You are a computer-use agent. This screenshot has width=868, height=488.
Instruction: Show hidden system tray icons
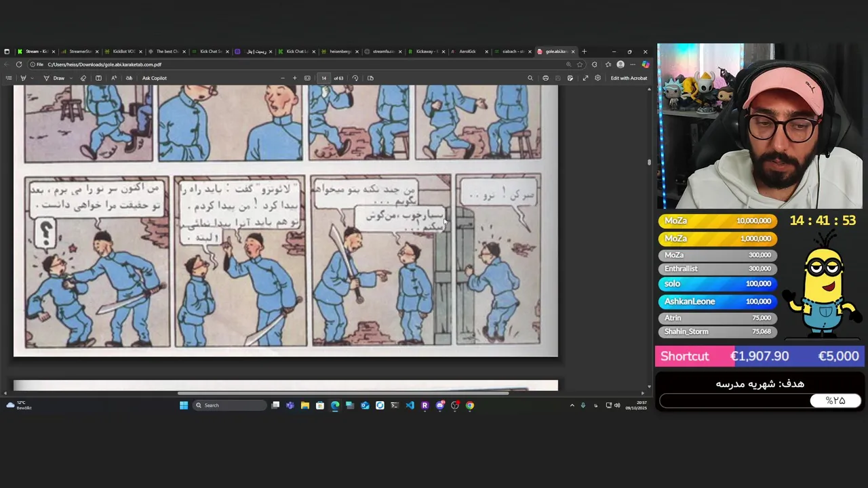[x=572, y=405]
